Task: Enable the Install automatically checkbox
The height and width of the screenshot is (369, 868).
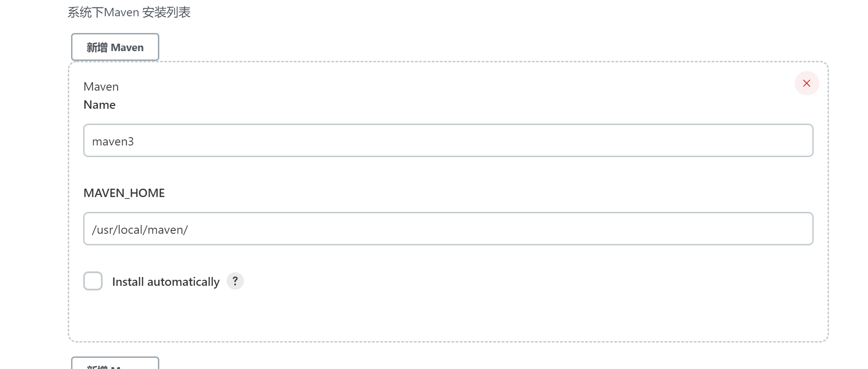Action: click(x=93, y=281)
